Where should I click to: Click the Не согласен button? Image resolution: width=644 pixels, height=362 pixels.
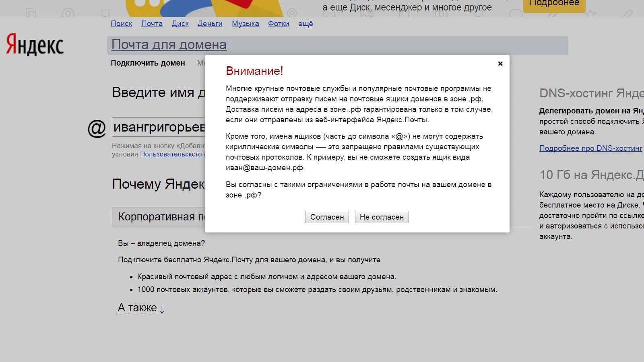(382, 217)
